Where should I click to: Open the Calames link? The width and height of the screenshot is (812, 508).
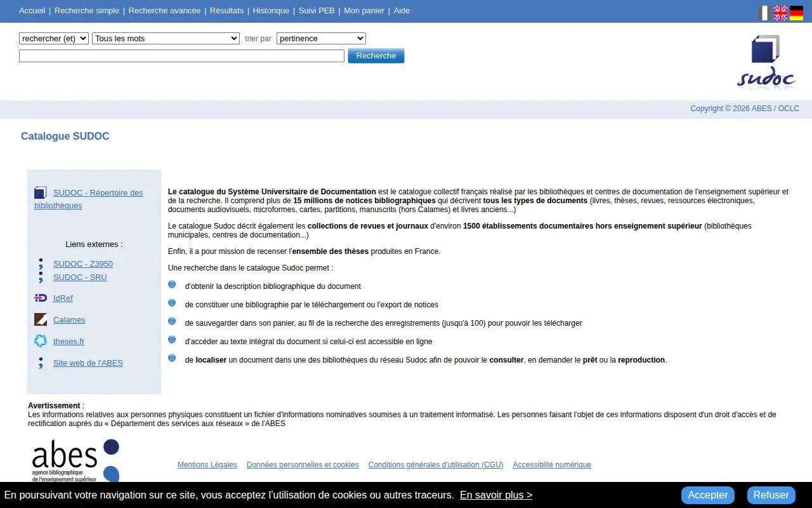pyautogui.click(x=69, y=319)
